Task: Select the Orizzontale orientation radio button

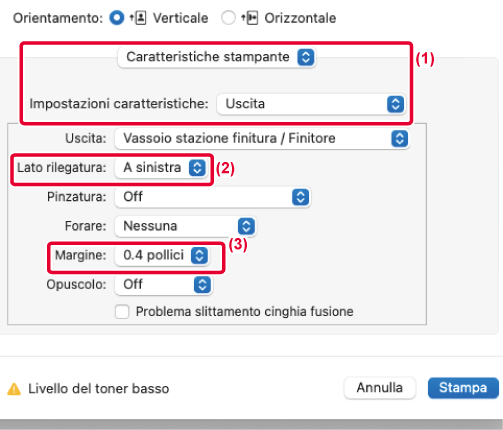Action: point(228,18)
